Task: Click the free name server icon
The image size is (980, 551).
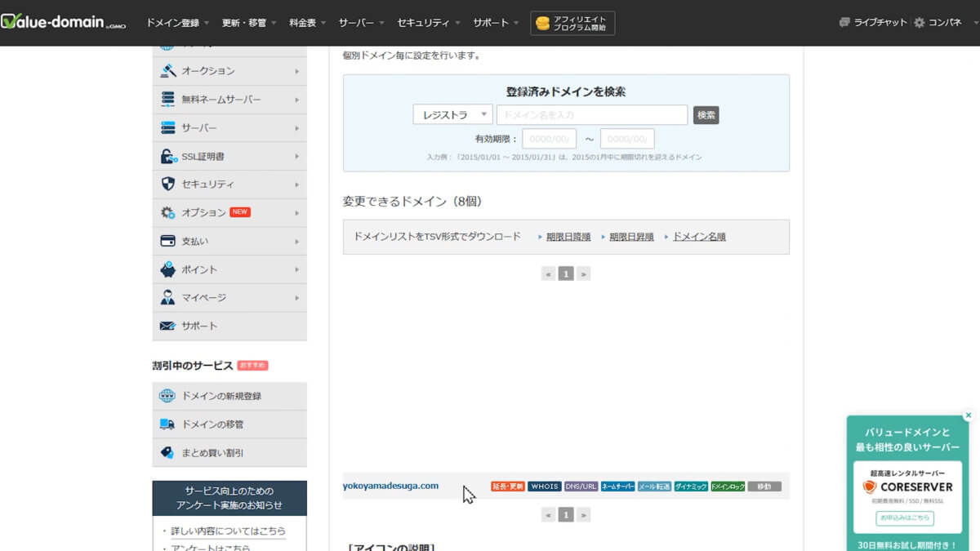Action: [x=168, y=99]
